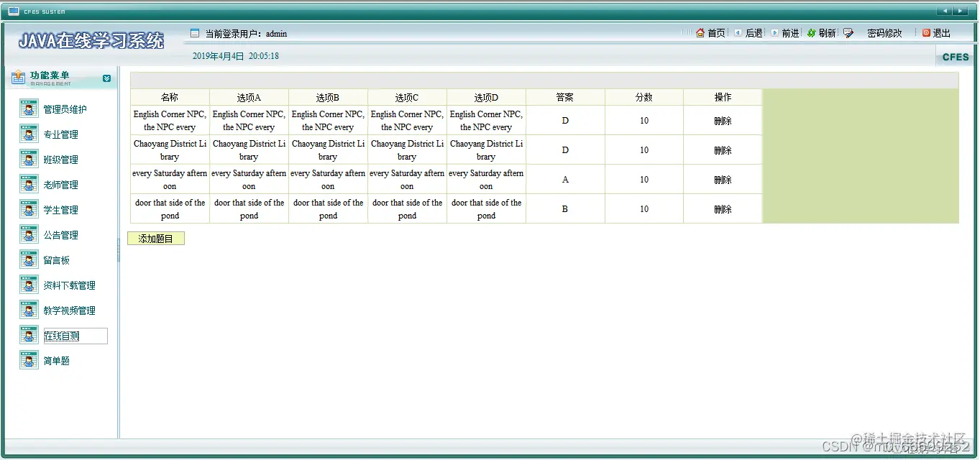Click door that side of the pond under 选项A
Viewport: 980px width, 460px height.
(249, 209)
